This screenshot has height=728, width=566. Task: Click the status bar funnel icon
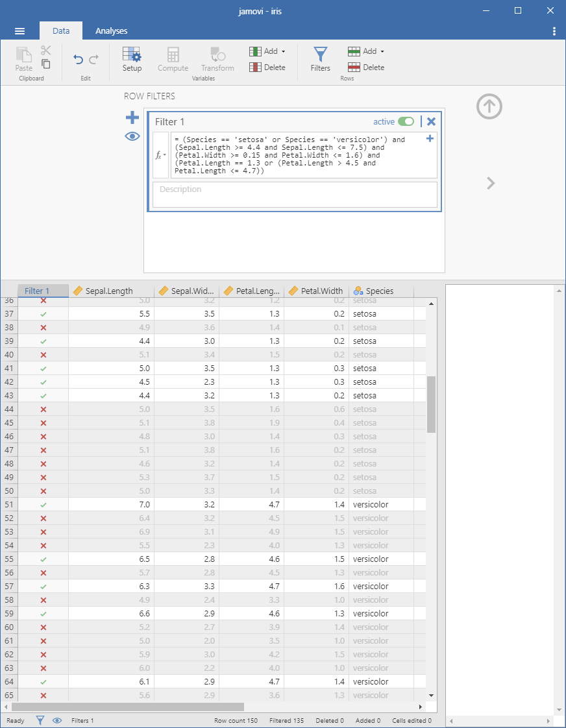[x=40, y=720]
